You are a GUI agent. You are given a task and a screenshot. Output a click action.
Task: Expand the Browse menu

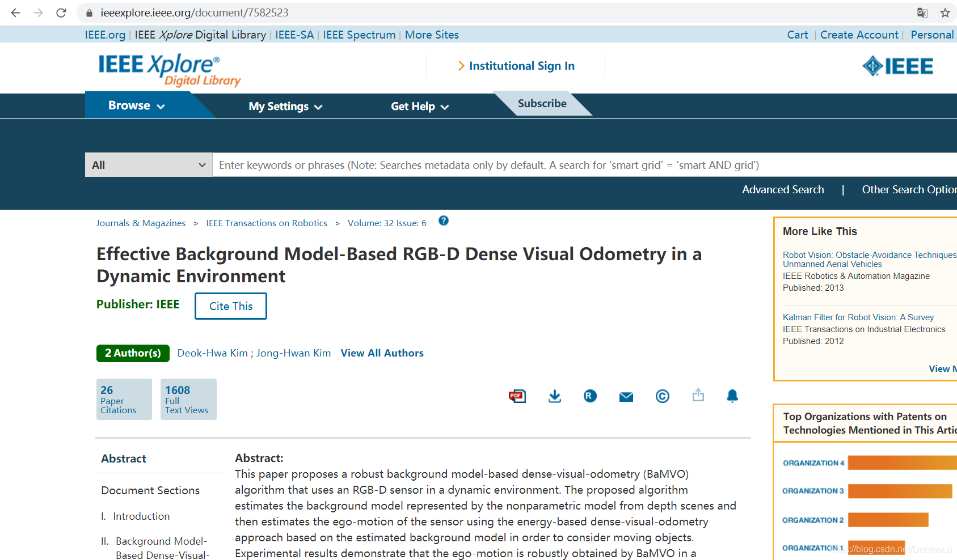[x=136, y=105]
